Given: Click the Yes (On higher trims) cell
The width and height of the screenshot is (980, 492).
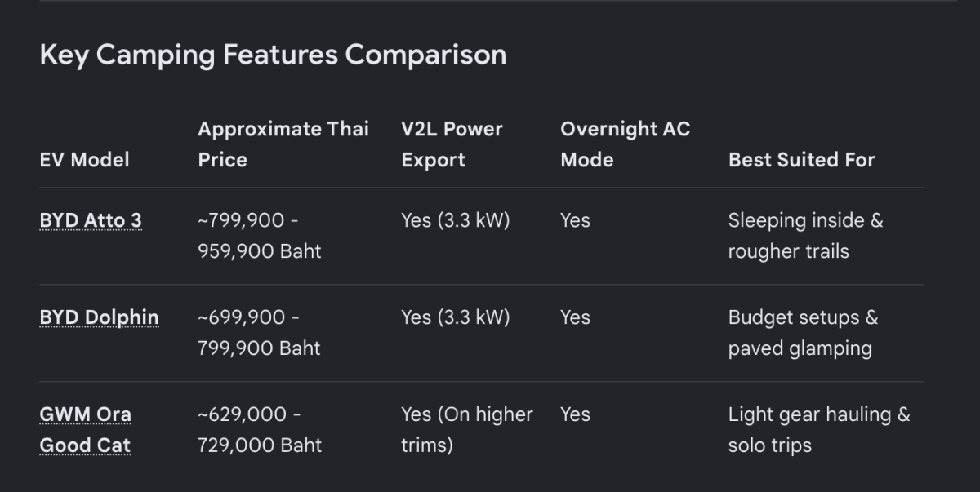Looking at the screenshot, I should coord(466,429).
